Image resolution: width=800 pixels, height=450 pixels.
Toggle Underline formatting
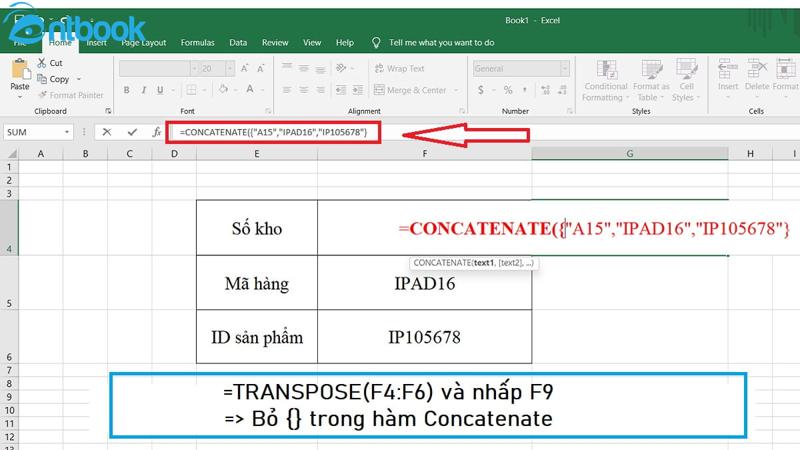(x=160, y=90)
